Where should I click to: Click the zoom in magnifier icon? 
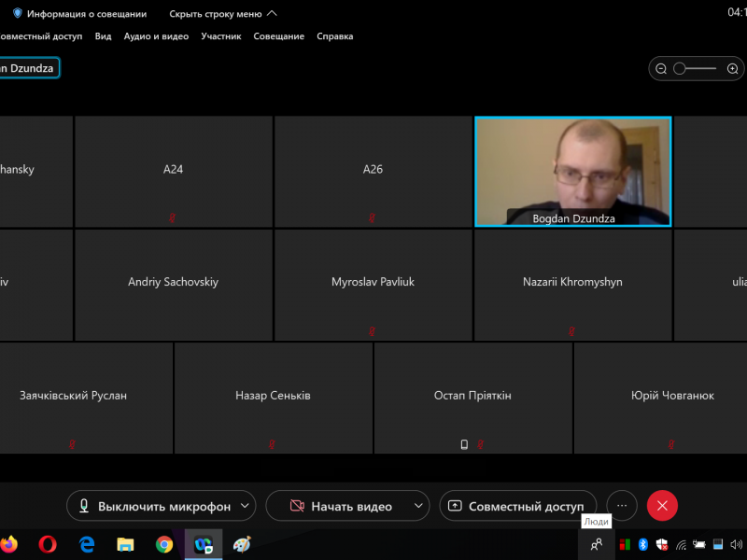click(732, 69)
